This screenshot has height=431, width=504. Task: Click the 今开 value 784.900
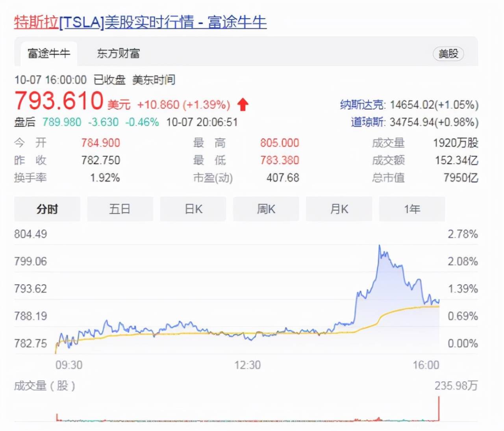[x=101, y=143]
